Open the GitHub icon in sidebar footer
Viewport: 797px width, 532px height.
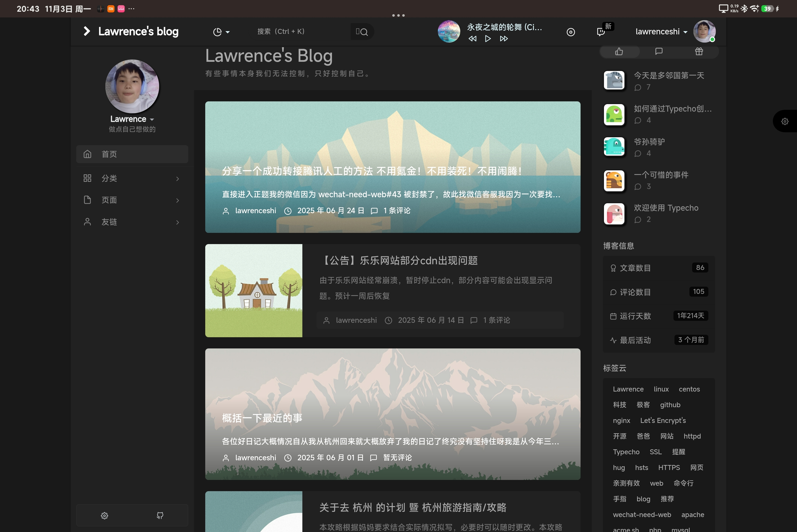[x=160, y=515]
